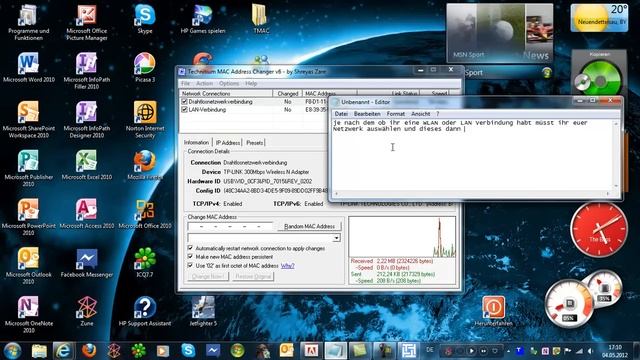The image size is (640, 360).
Task: Open the Herunterfahren desktop shortcut
Action: (x=493, y=312)
